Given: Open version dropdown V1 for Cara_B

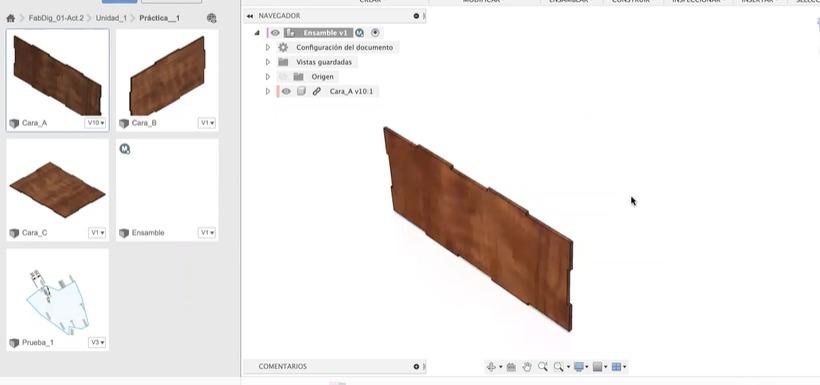Looking at the screenshot, I should pyautogui.click(x=207, y=123).
